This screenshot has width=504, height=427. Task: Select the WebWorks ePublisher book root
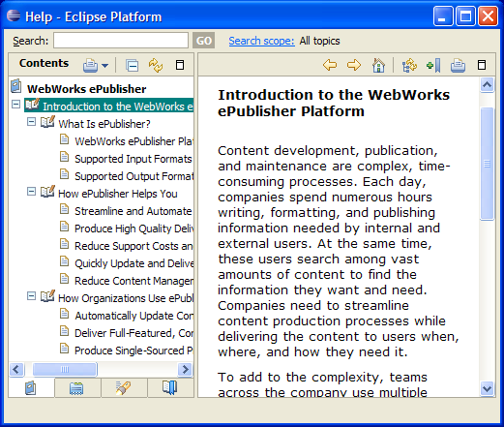(86, 89)
